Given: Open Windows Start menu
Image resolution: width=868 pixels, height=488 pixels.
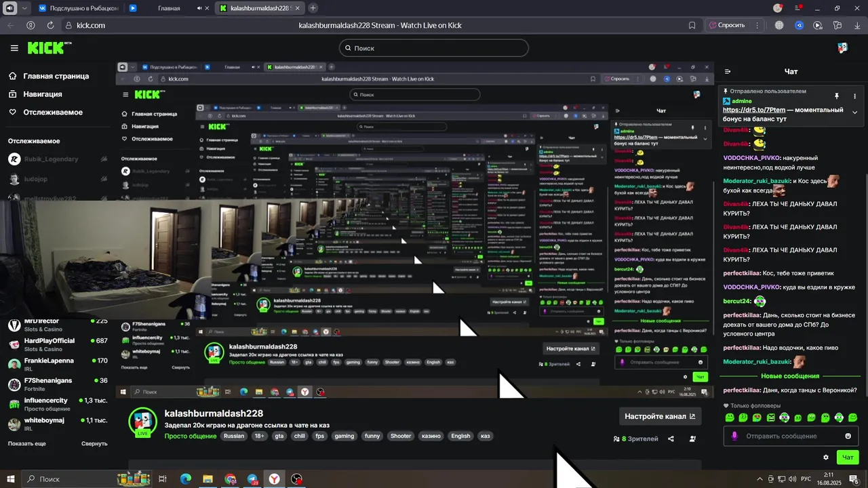Looking at the screenshot, I should tap(9, 479).
